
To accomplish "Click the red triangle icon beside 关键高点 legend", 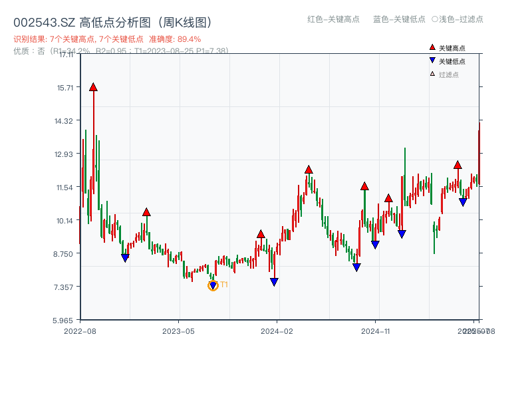I will tap(432, 47).
